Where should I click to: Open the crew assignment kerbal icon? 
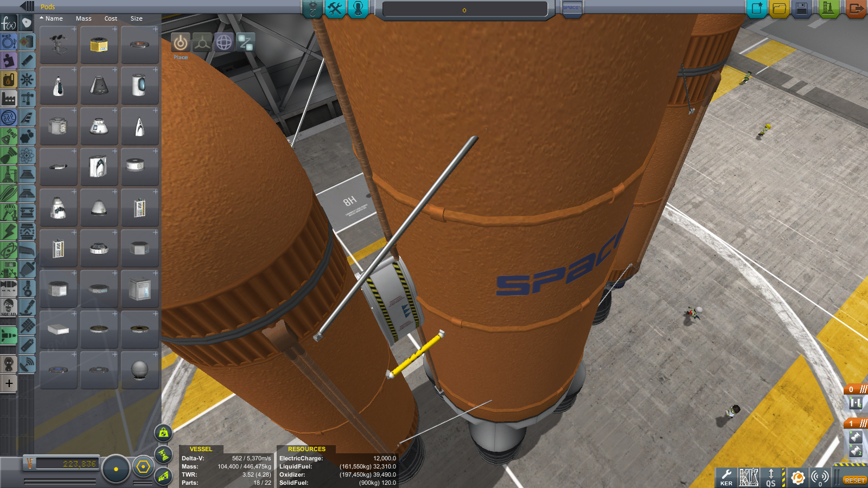358,9
